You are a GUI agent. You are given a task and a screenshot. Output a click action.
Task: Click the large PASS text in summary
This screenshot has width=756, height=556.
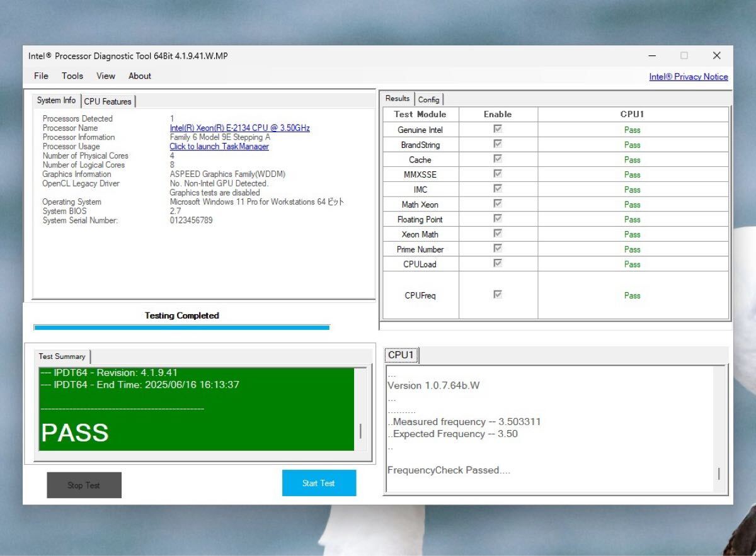coord(75,433)
